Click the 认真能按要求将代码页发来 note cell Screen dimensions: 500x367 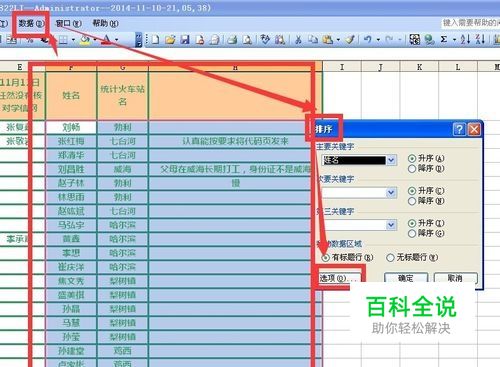click(x=235, y=141)
